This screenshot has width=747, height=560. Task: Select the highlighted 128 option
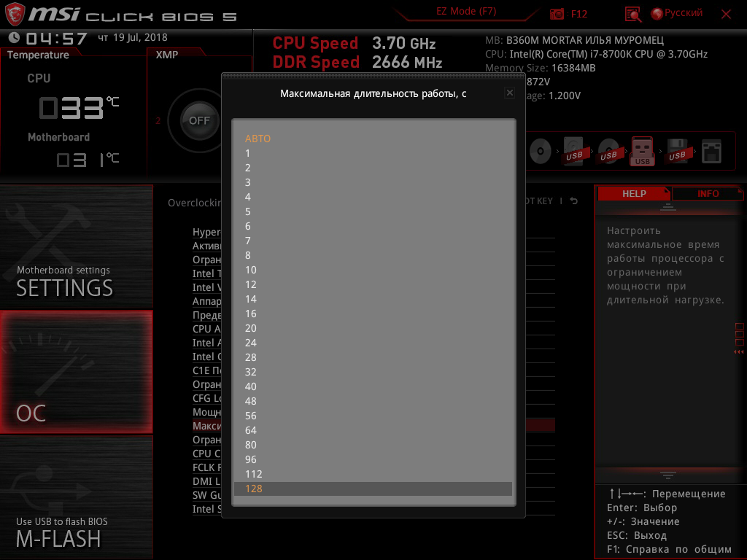point(373,489)
